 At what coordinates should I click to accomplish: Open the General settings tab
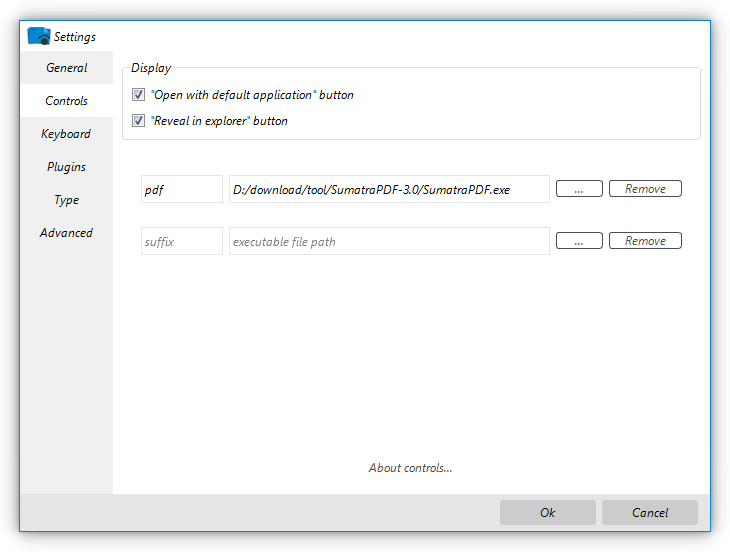[67, 67]
